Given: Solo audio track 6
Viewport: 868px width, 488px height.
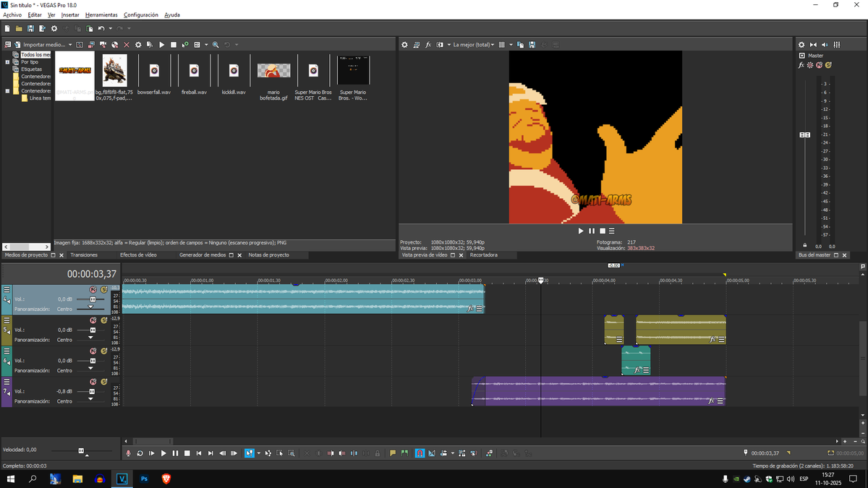Looking at the screenshot, I should click(x=103, y=351).
